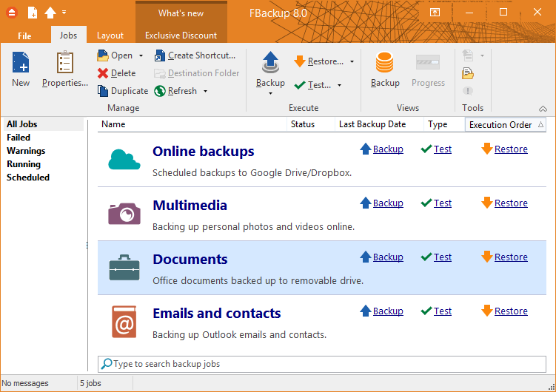Select the Multimedia camera icon

[x=124, y=214]
